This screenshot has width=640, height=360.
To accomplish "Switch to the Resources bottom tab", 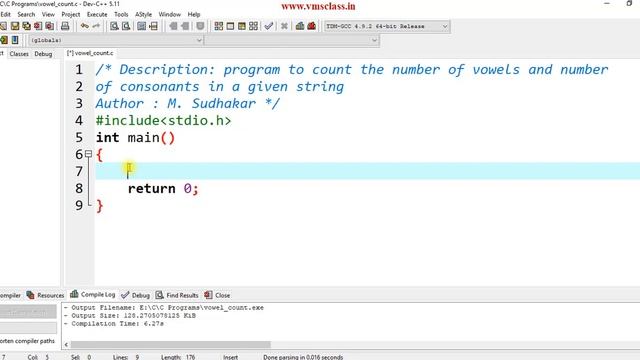I will click(x=45, y=295).
